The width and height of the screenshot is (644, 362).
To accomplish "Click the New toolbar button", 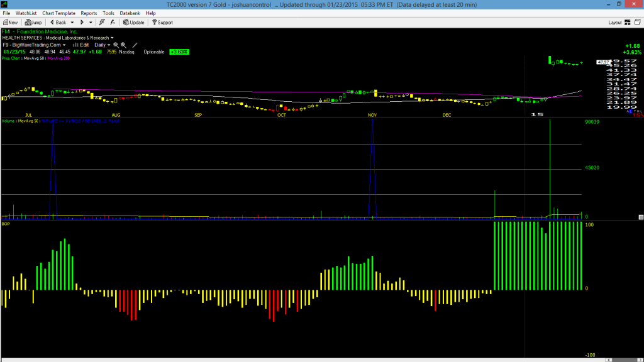I will [x=10, y=23].
